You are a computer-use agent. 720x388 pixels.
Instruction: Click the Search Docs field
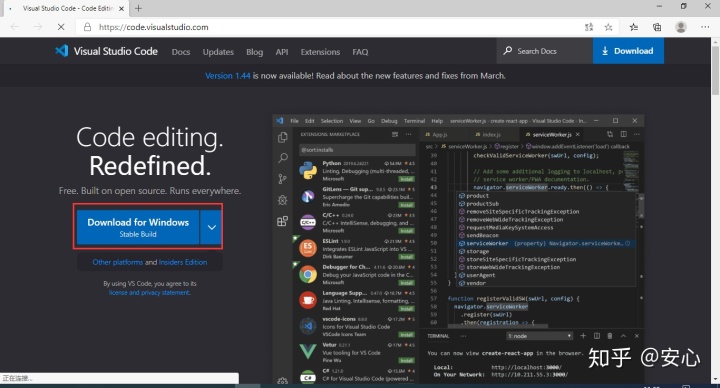[x=544, y=51]
